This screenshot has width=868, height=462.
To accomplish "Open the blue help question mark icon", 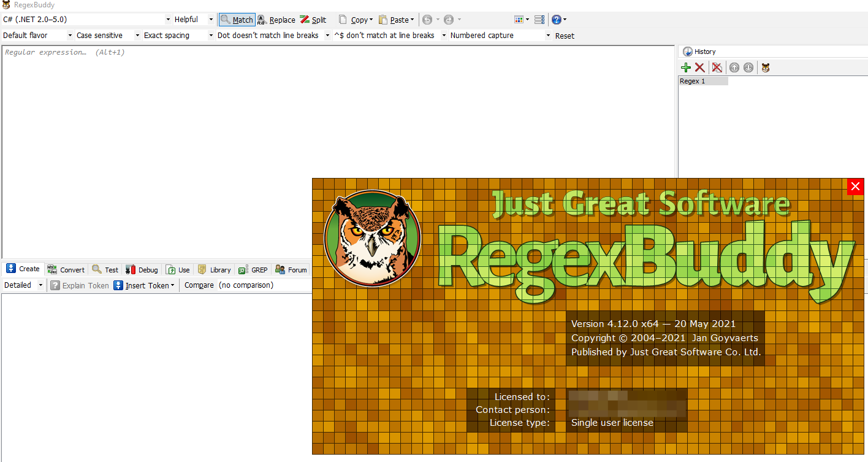I will point(556,20).
